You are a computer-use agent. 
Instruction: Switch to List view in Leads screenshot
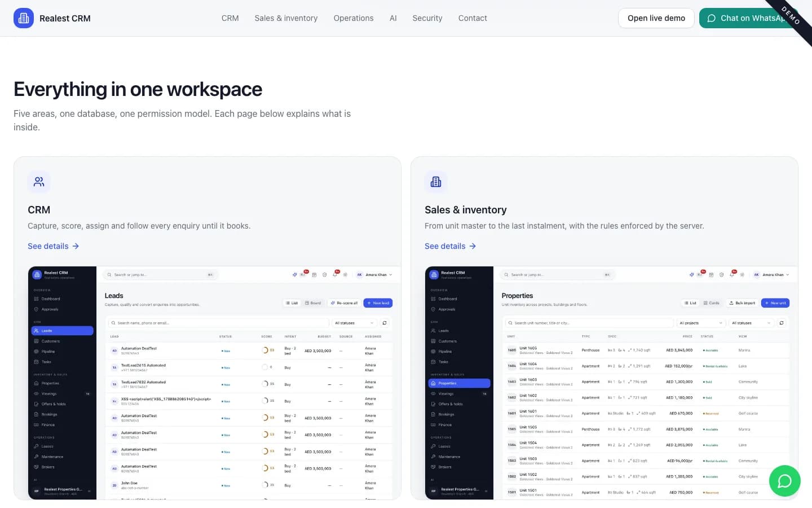(x=292, y=303)
